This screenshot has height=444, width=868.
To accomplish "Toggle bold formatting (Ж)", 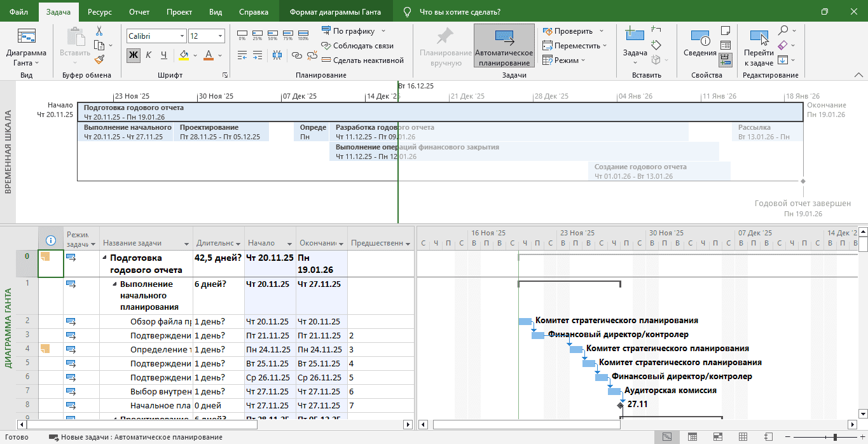I will pyautogui.click(x=133, y=55).
